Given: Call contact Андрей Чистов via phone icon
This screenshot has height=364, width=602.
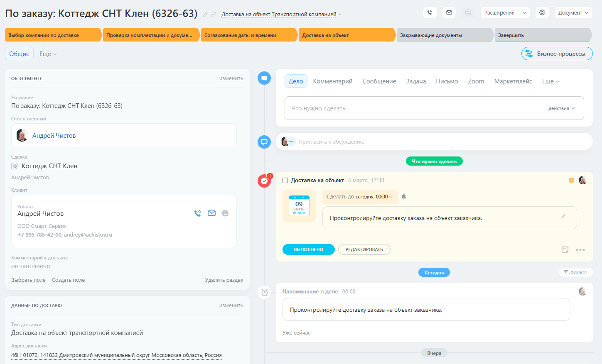Looking at the screenshot, I should tap(198, 213).
